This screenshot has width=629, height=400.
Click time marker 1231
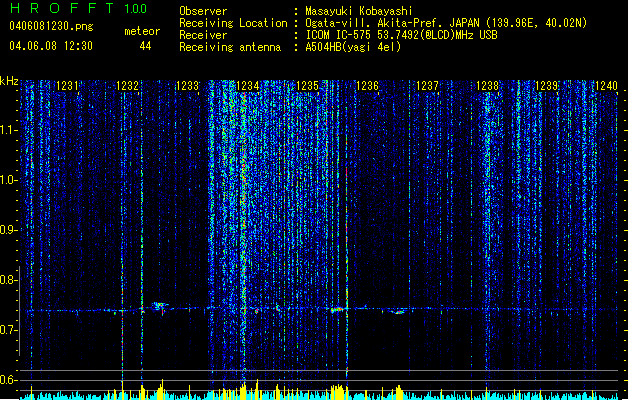(x=67, y=86)
